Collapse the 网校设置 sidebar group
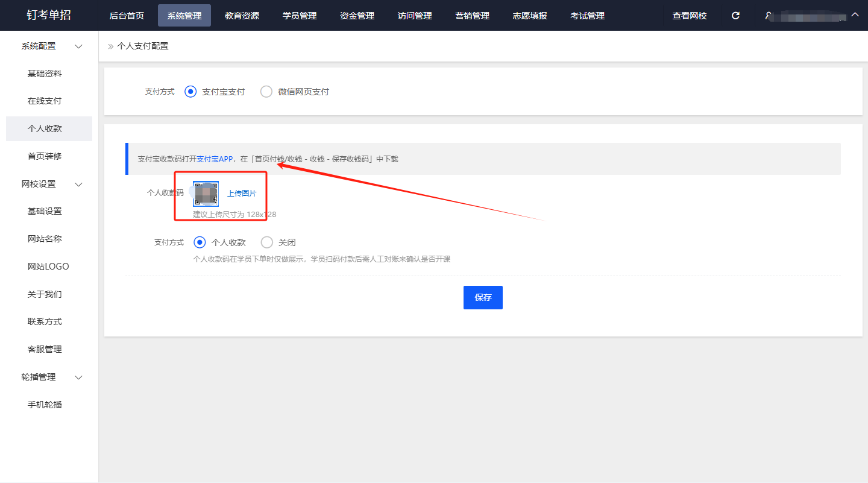Screen dimensions: 868x483 (x=78, y=185)
